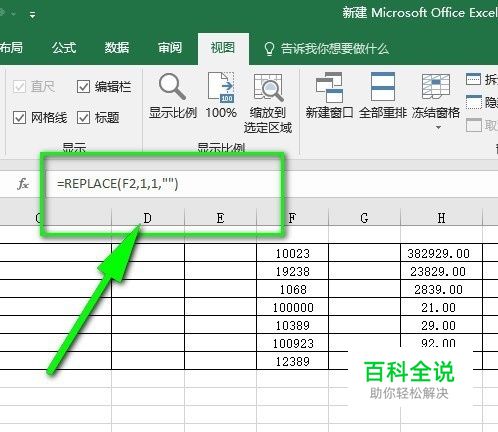Toggle the 直尺 ruler checkbox
The image size is (498, 432).
[19, 87]
